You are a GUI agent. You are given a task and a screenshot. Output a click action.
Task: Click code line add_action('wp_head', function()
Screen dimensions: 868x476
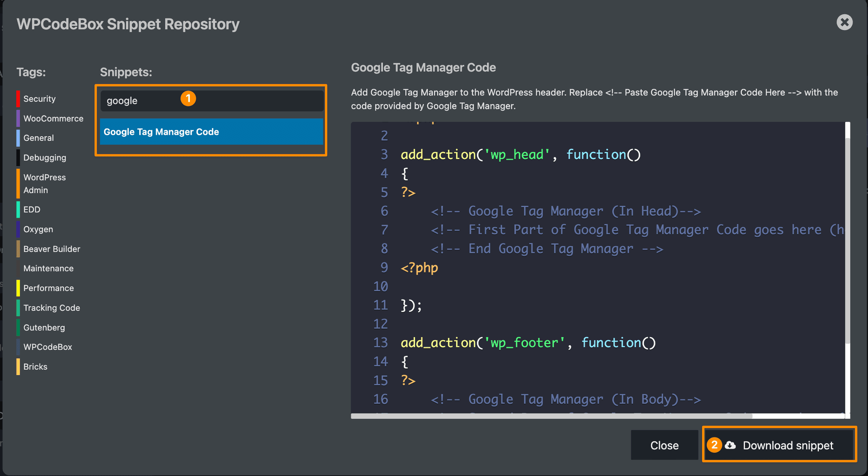[x=520, y=155]
